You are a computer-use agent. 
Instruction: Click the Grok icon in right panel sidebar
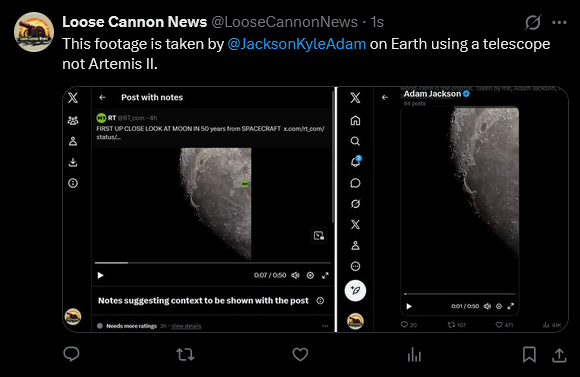click(355, 204)
